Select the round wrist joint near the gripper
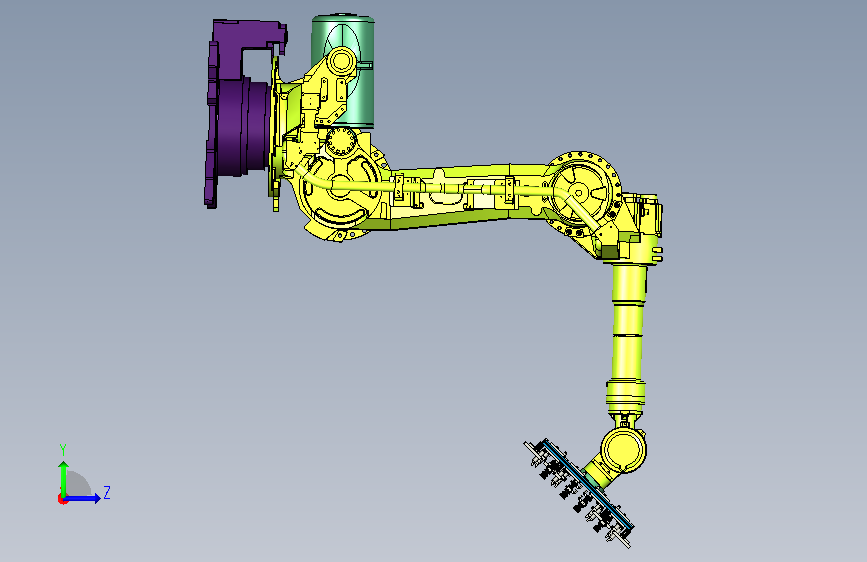 click(623, 449)
